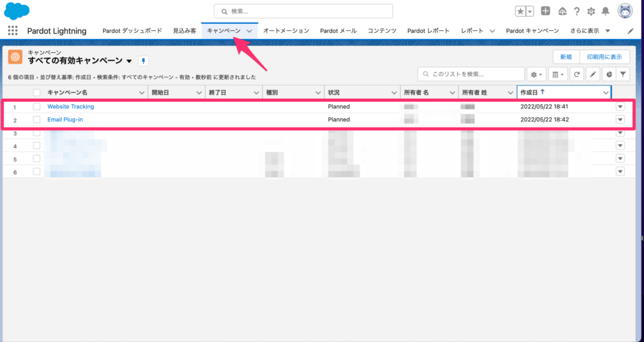Expand the favorites list arrow
Screen dimensions: 644x342
point(530,11)
